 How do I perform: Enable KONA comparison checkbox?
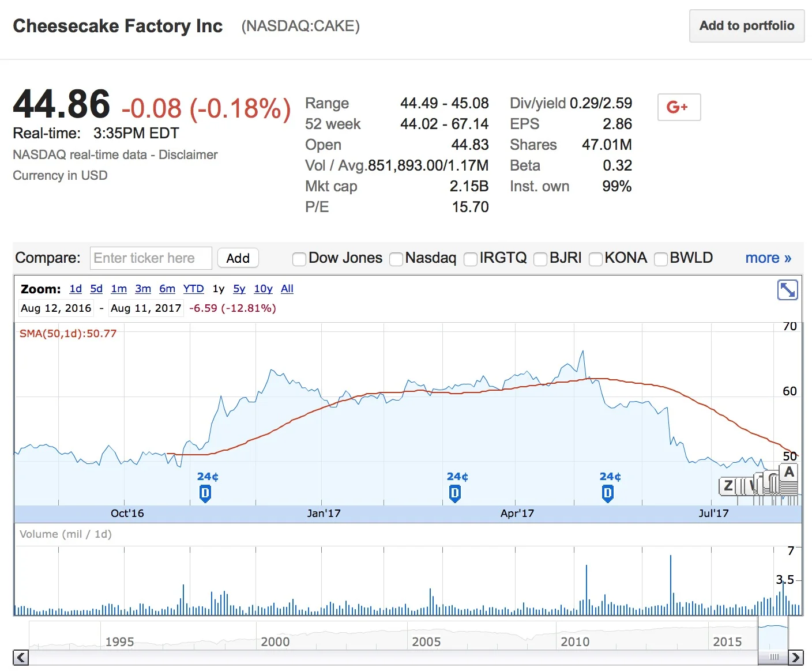(x=596, y=259)
